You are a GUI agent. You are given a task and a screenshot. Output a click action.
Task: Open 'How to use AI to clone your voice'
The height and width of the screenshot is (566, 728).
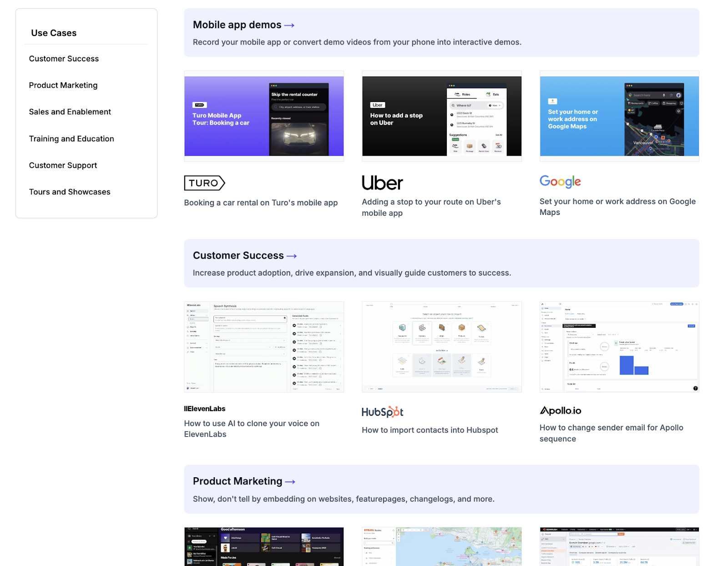click(x=252, y=429)
